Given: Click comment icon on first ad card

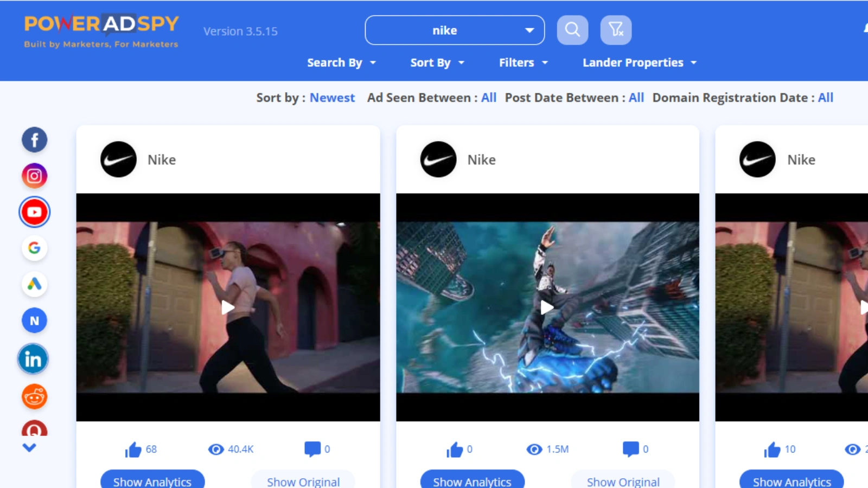Looking at the screenshot, I should 312,450.
